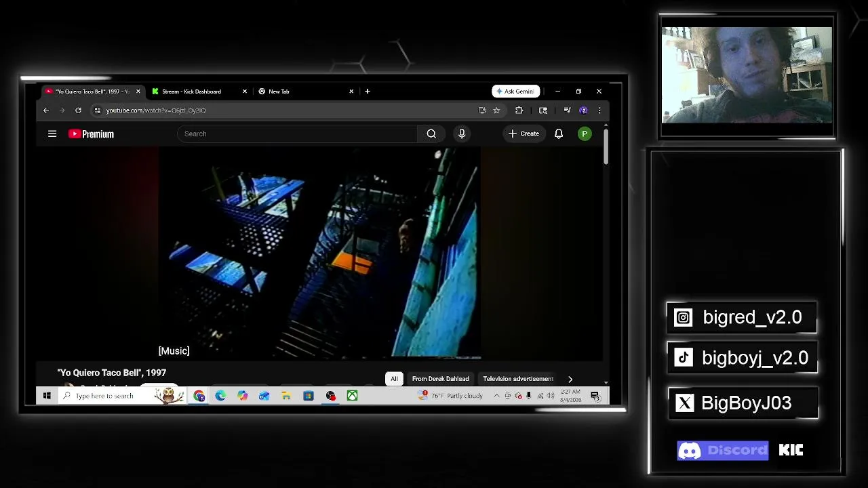Open Chrome extensions puzzle icon
This screenshot has width=868, height=488.
519,110
